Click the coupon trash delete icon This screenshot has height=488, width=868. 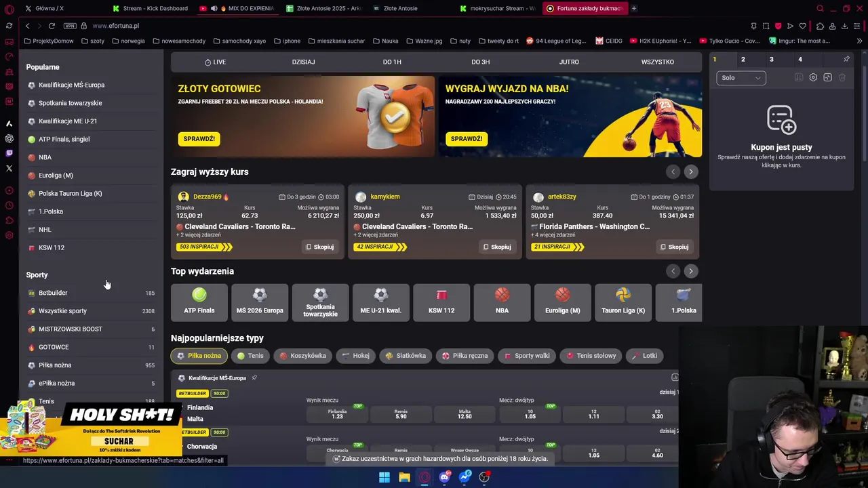pos(842,77)
